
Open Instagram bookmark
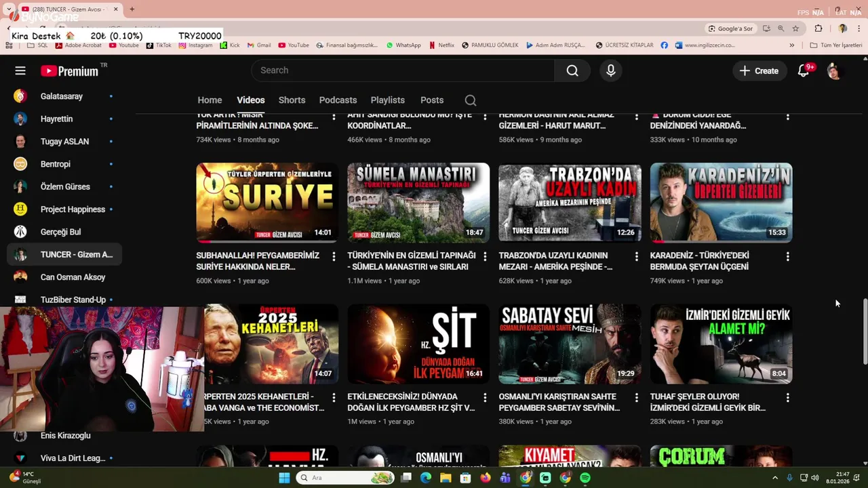196,45
